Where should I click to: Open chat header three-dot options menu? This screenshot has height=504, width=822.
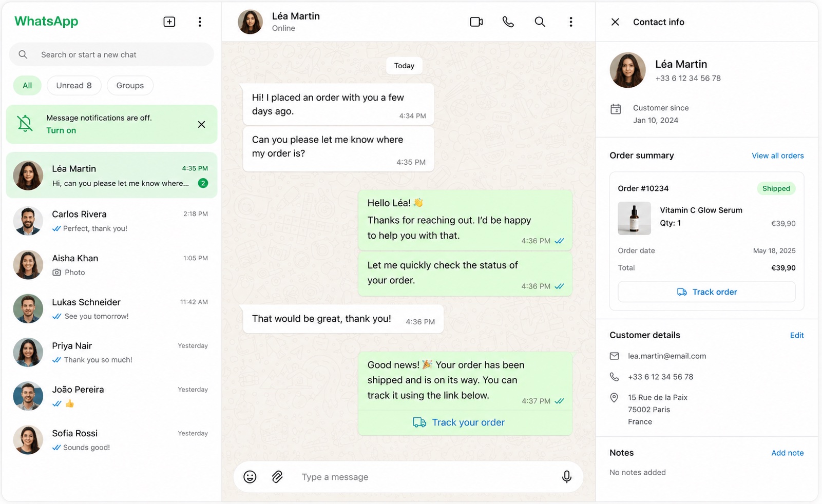pyautogui.click(x=571, y=22)
